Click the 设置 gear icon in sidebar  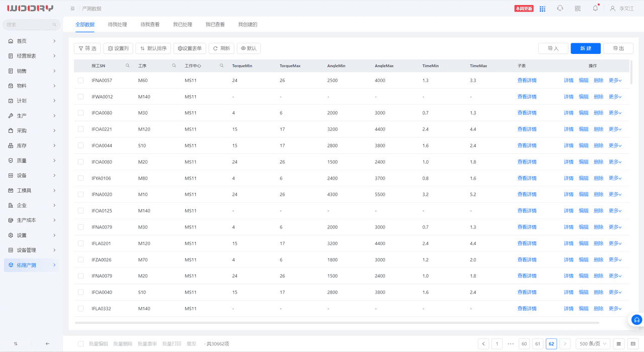pyautogui.click(x=11, y=235)
